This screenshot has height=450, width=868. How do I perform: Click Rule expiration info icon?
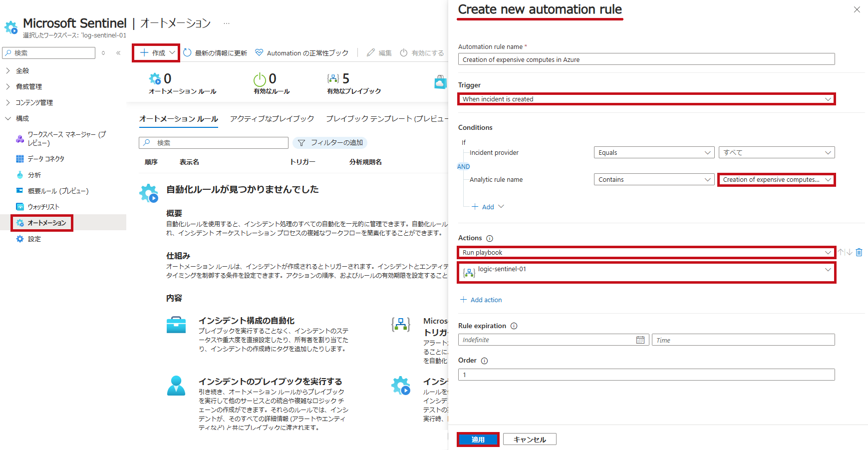pos(514,326)
